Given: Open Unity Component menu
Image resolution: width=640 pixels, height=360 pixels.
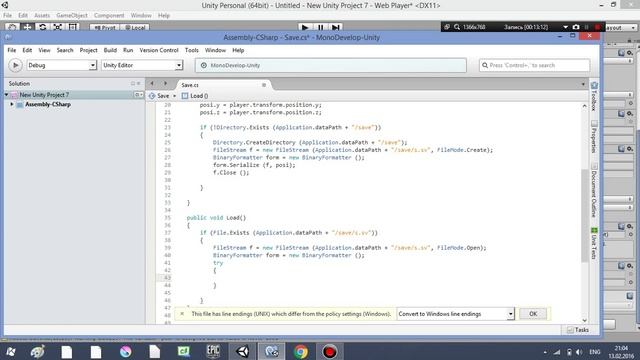Looking at the screenshot, I should 109,16.
